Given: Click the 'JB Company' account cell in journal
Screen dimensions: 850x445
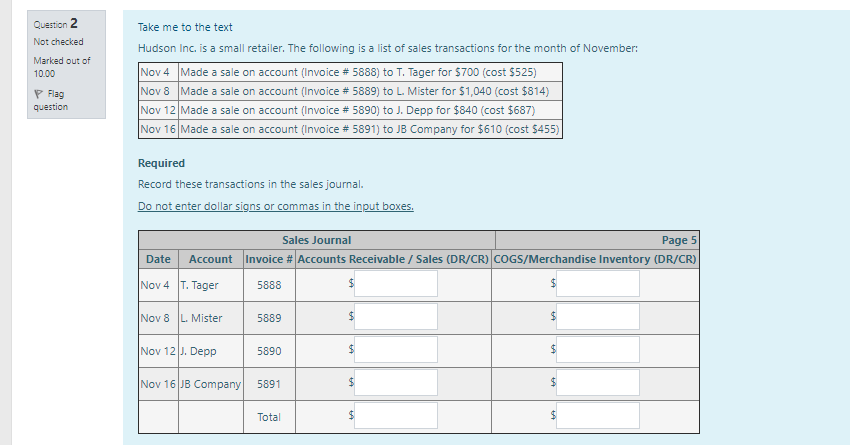Looking at the screenshot, I should coord(210,384).
